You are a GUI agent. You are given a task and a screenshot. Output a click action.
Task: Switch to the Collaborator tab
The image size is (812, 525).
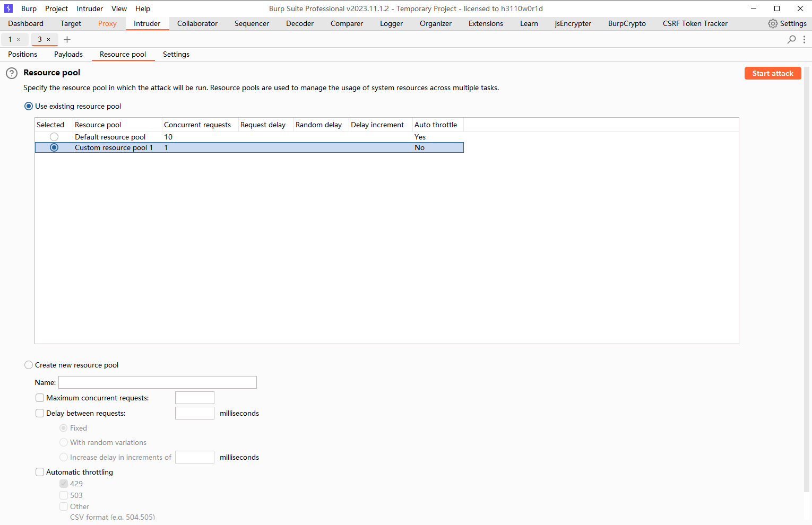197,23
